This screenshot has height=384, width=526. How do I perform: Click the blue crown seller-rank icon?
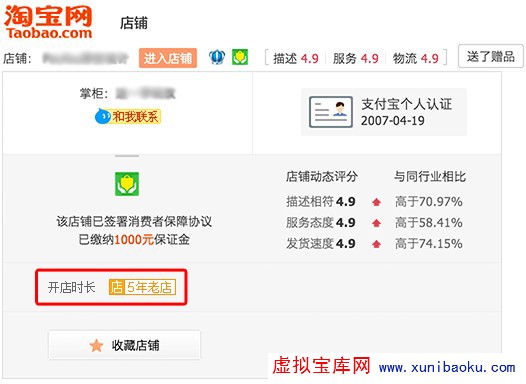tap(217, 57)
